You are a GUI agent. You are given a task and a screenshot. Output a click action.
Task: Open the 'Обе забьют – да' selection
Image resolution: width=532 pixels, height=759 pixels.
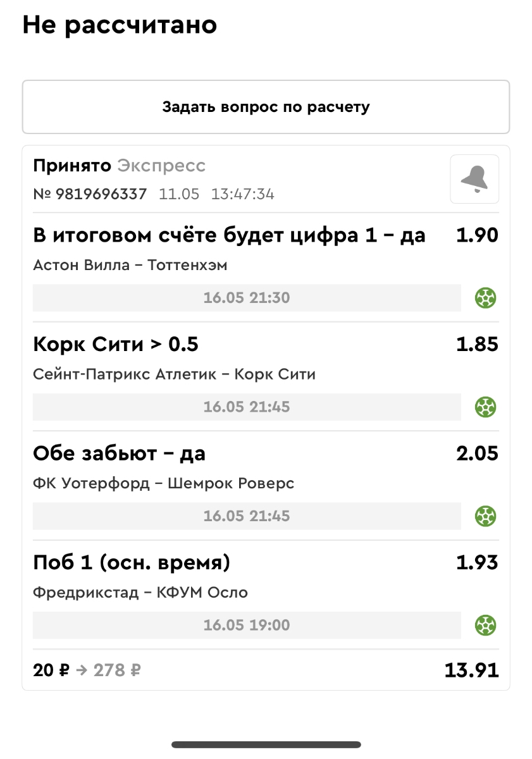tap(119, 454)
